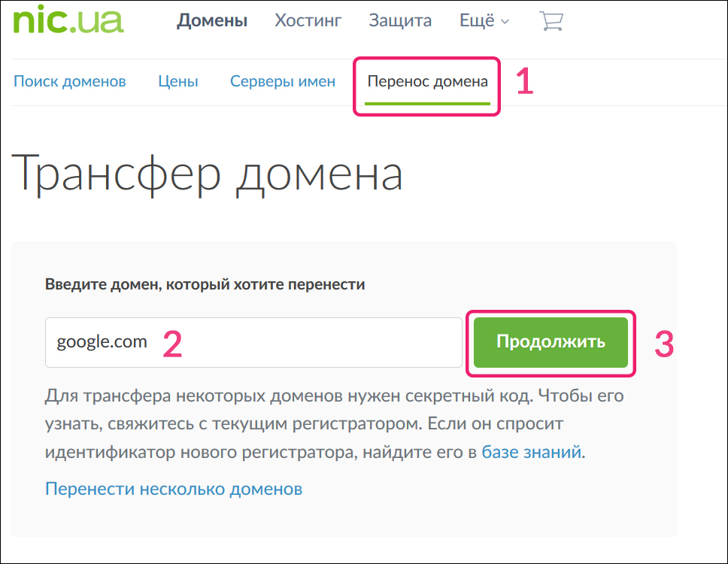Screen dimensions: 728x564
Task: Open the shopping cart
Action: [x=551, y=21]
